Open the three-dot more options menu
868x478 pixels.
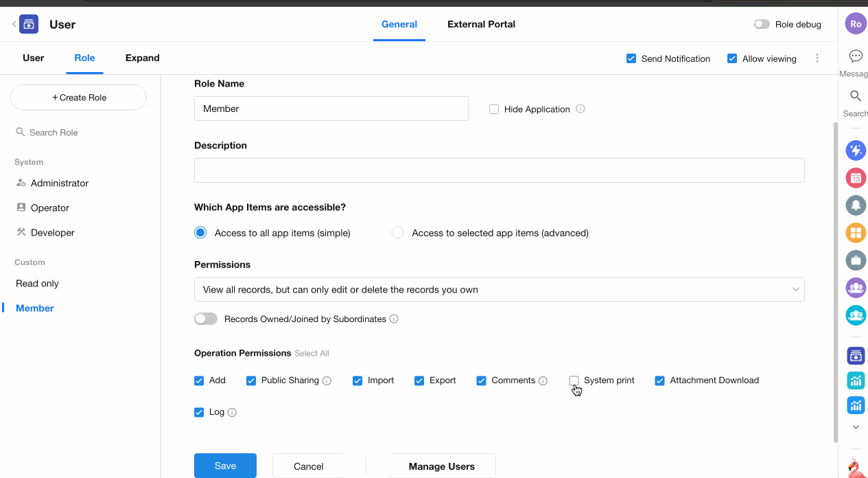pyautogui.click(x=817, y=58)
